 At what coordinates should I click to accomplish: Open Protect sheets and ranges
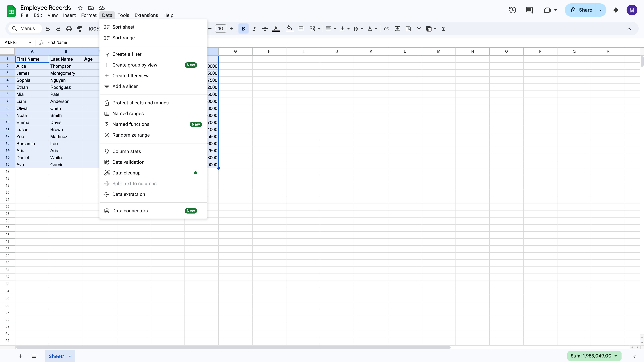(153, 103)
